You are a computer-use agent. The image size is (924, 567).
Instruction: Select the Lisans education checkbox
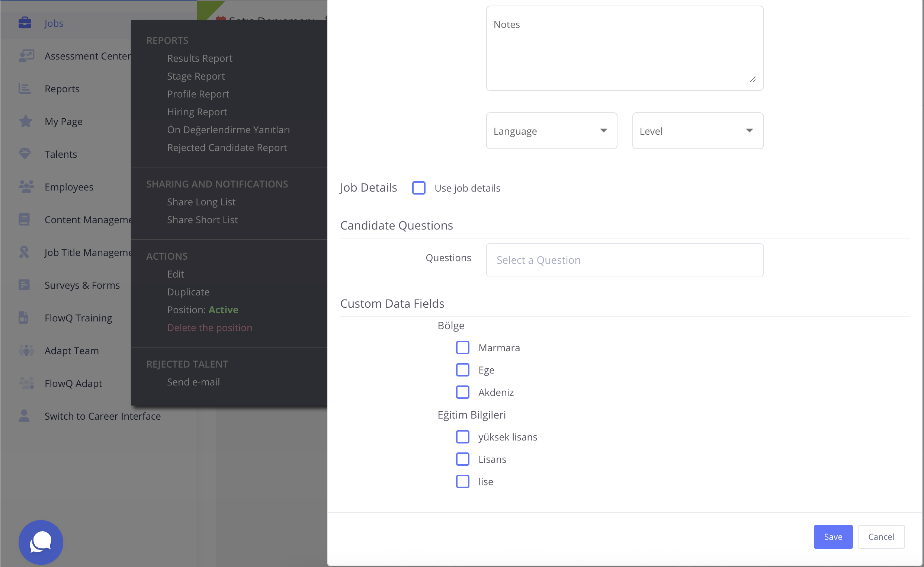pos(462,459)
